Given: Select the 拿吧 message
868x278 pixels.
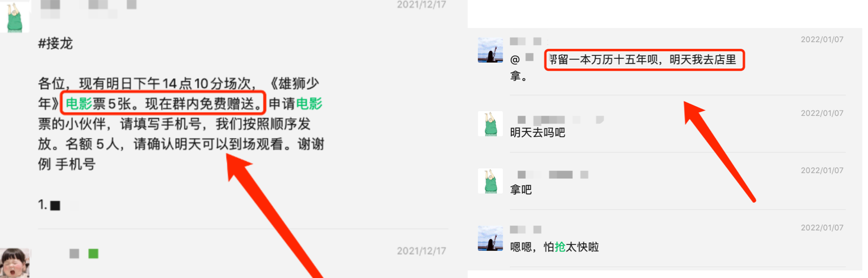Looking at the screenshot, I should pos(521,190).
